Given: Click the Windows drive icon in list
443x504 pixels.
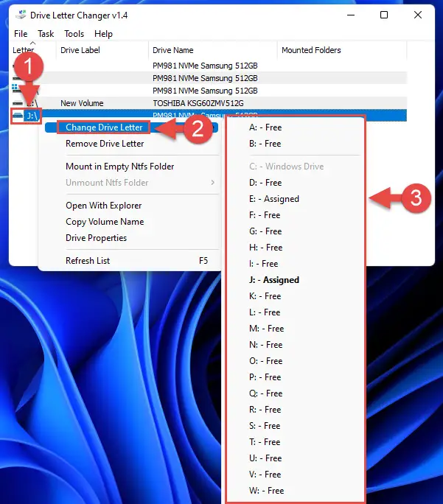Looking at the screenshot, I should click(x=15, y=87).
